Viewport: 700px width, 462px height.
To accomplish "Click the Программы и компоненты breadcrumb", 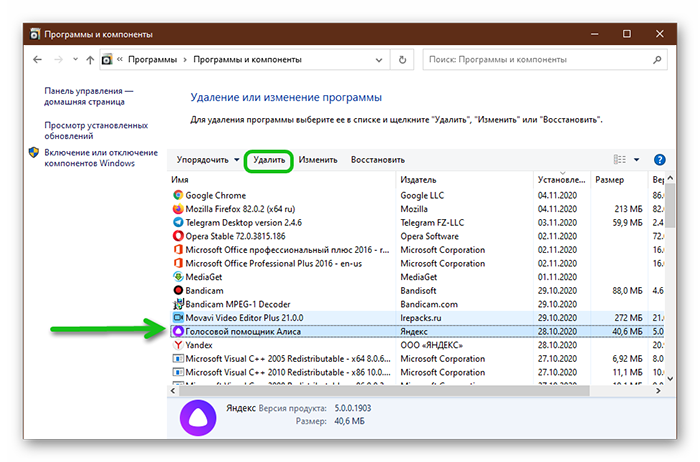I will pyautogui.click(x=247, y=59).
